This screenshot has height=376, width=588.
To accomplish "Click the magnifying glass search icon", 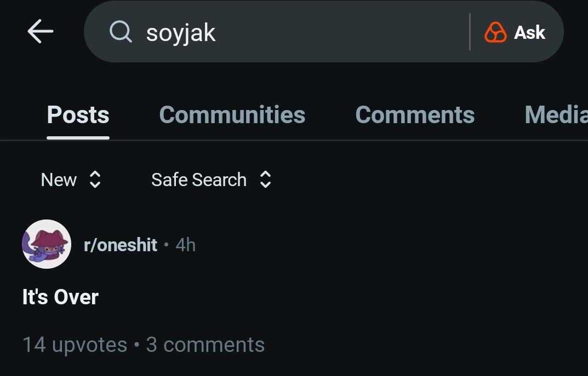I will coord(121,32).
